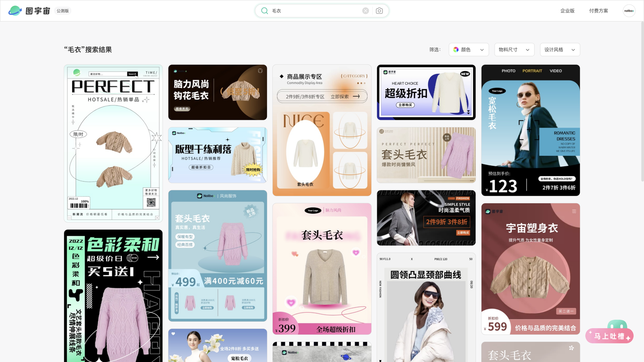The image size is (644, 362).
Task: Open the 色彩柔和 买5送1 template
Action: tap(113, 296)
